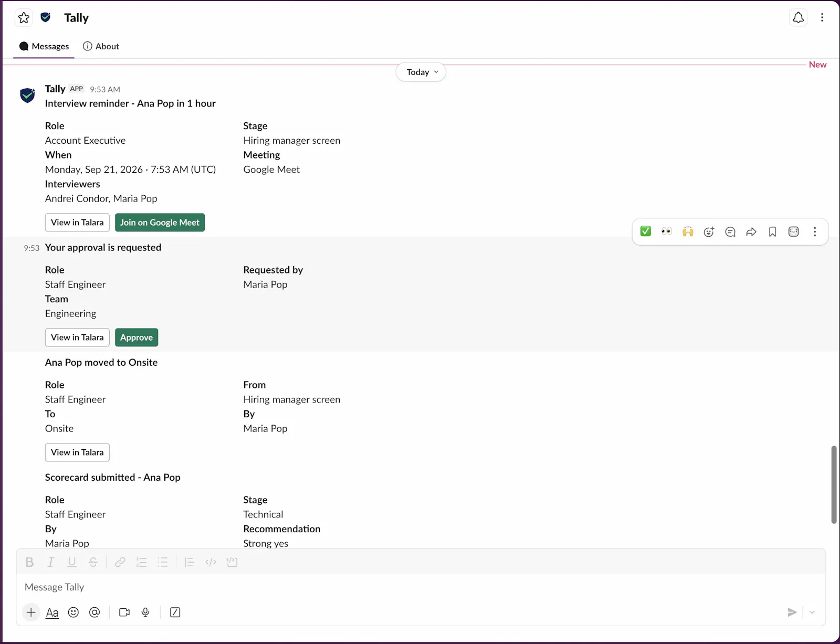Select 'Interview reminder - Ana Pop in 1 hour'
This screenshot has width=840, height=644.
coord(130,103)
